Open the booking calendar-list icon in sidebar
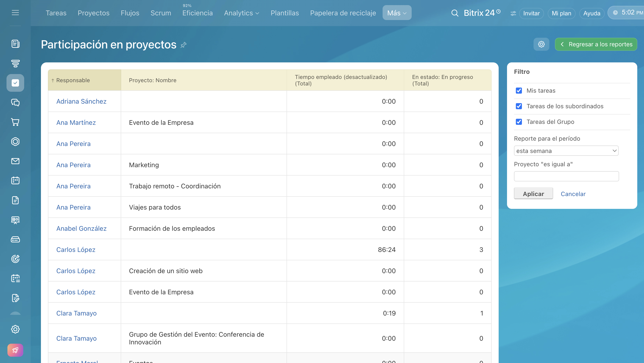Image resolution: width=644 pixels, height=363 pixels. pos(15,278)
